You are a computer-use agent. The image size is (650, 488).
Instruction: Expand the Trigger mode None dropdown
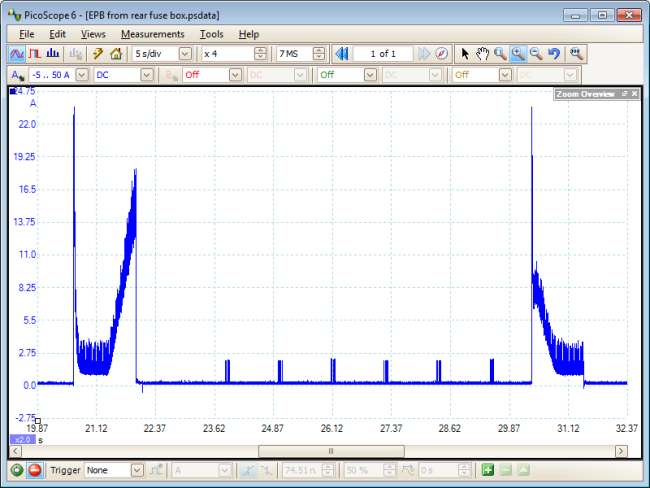pyautogui.click(x=136, y=470)
